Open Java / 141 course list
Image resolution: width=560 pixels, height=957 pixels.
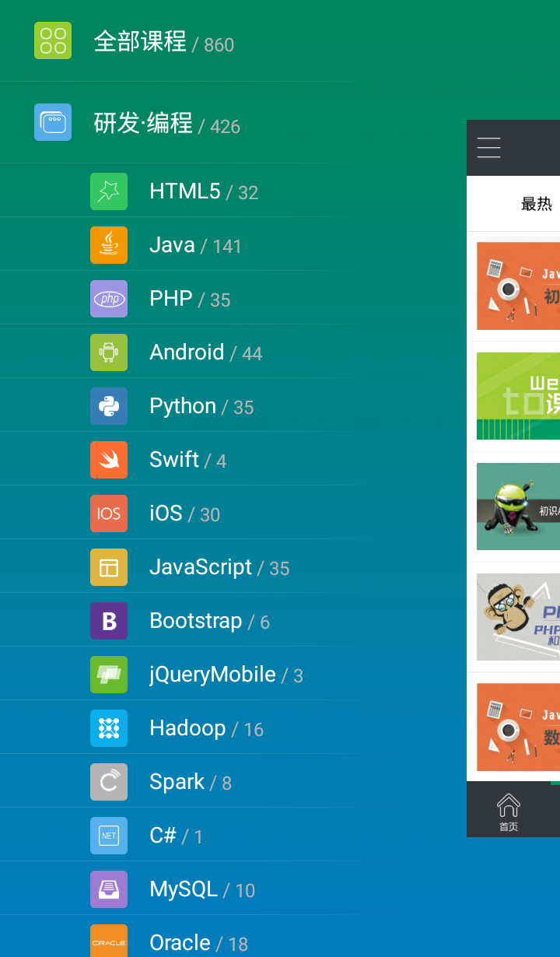[196, 245]
